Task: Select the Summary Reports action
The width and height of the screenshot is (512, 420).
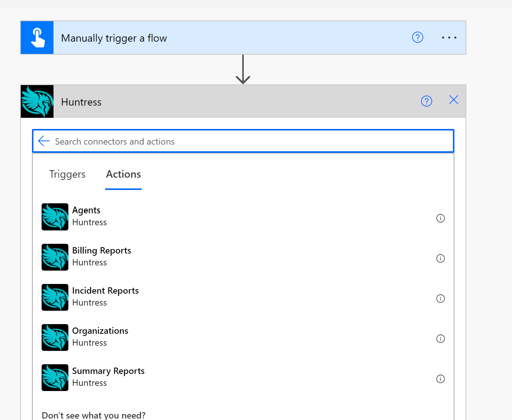Action: (x=108, y=377)
